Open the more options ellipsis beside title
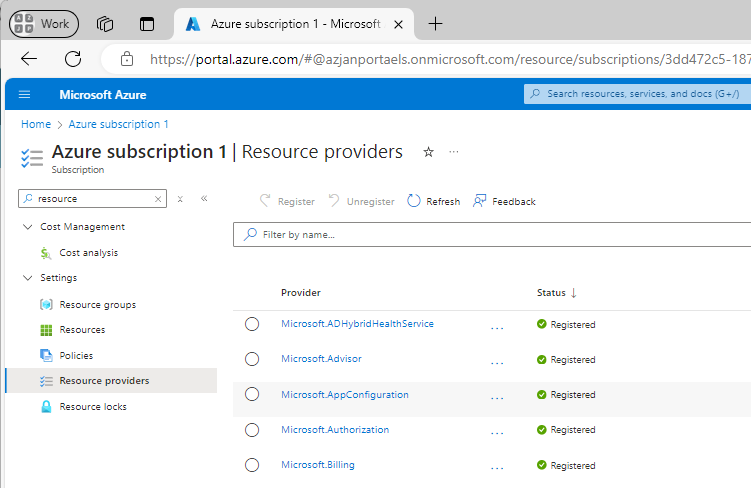Image resolution: width=751 pixels, height=488 pixels. 454,152
